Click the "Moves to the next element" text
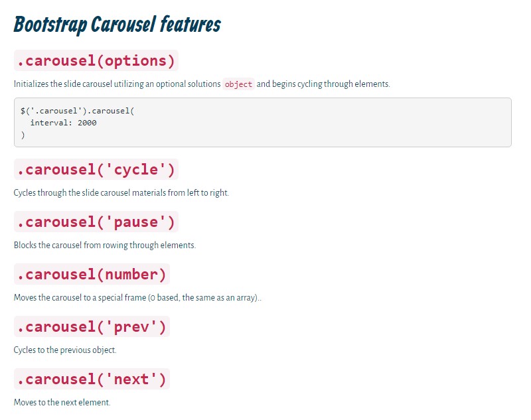 62,403
